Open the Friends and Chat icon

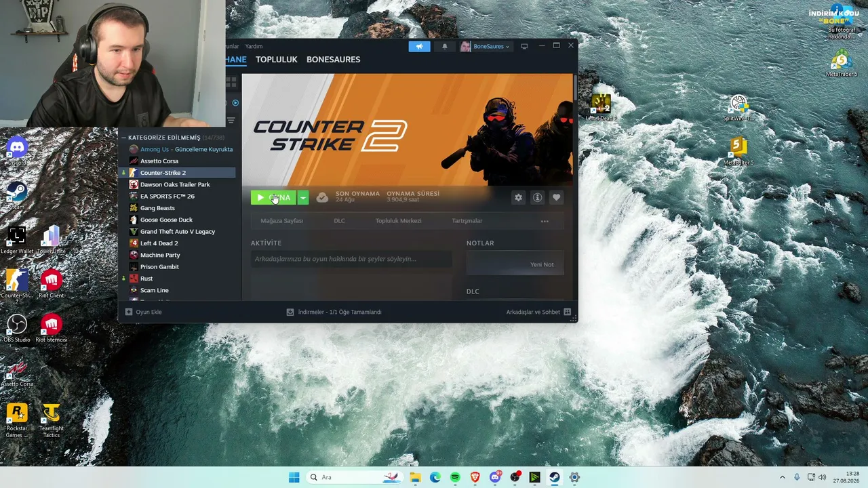[568, 312]
